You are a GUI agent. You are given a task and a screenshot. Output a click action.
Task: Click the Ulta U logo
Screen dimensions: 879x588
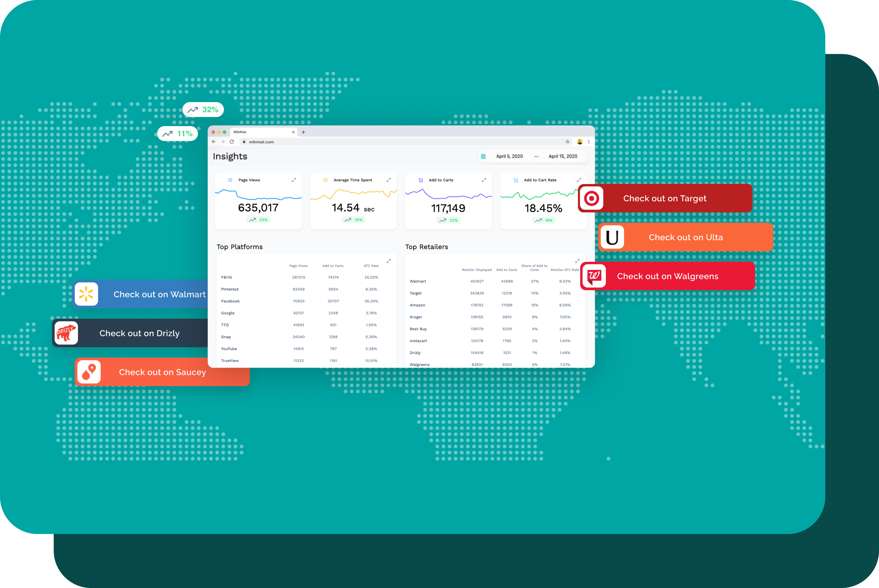(x=612, y=237)
